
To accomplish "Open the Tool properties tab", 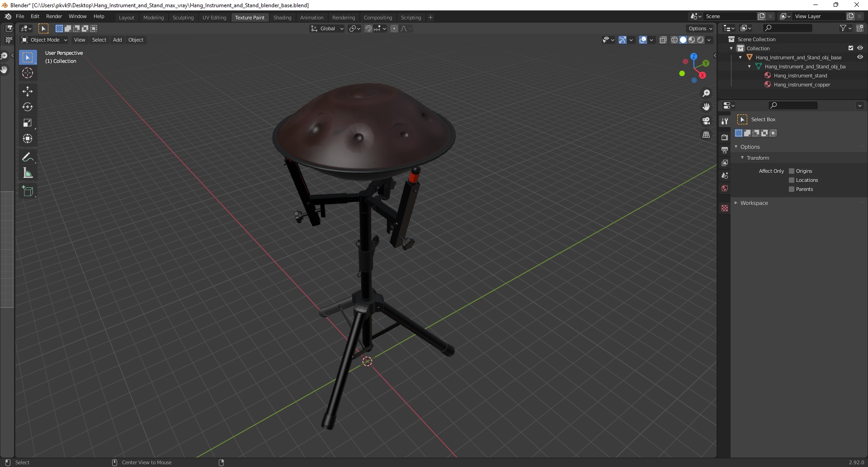I will tap(725, 121).
